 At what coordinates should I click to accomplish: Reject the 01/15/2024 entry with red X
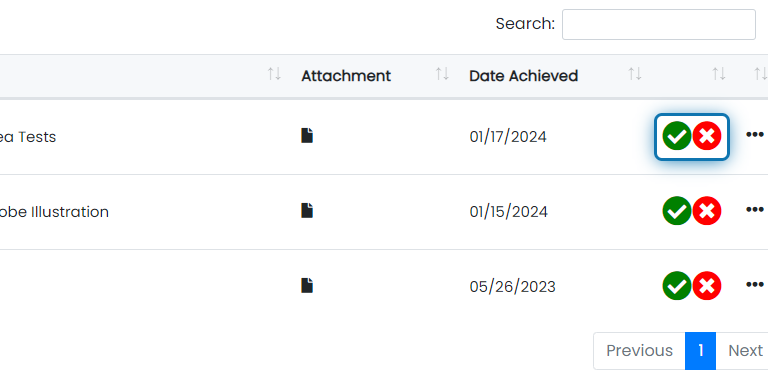[x=707, y=211]
